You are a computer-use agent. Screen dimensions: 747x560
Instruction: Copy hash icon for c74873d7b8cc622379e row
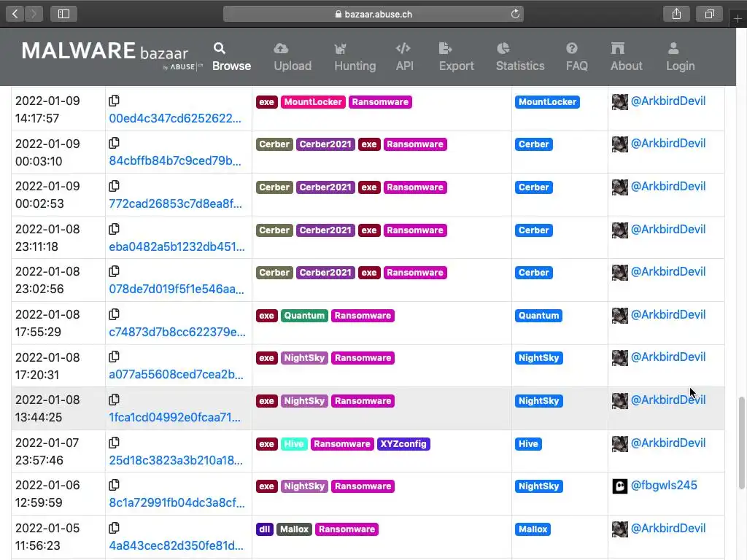(x=114, y=314)
